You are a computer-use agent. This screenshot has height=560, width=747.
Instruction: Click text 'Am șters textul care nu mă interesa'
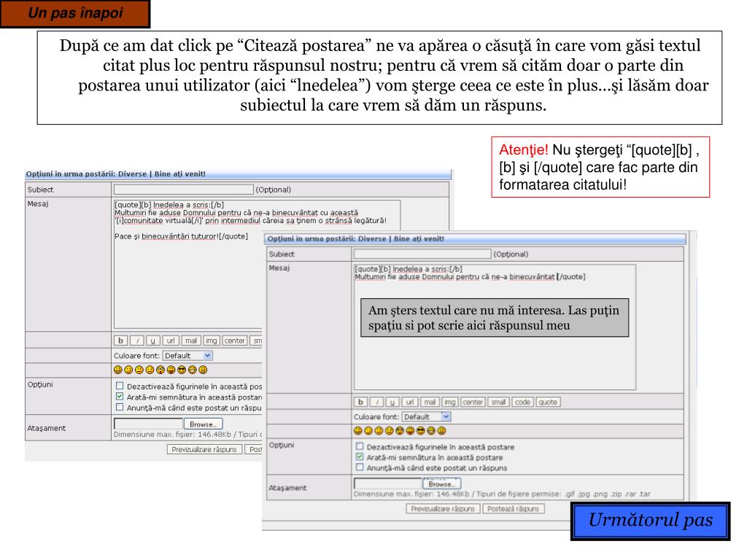[466, 311]
